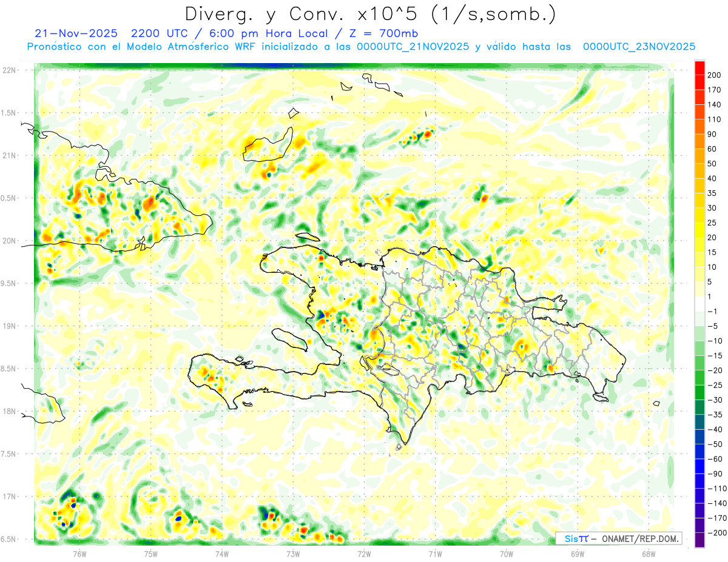
Task: Click the "6.5N" latitude label
Action: pos(8,540)
